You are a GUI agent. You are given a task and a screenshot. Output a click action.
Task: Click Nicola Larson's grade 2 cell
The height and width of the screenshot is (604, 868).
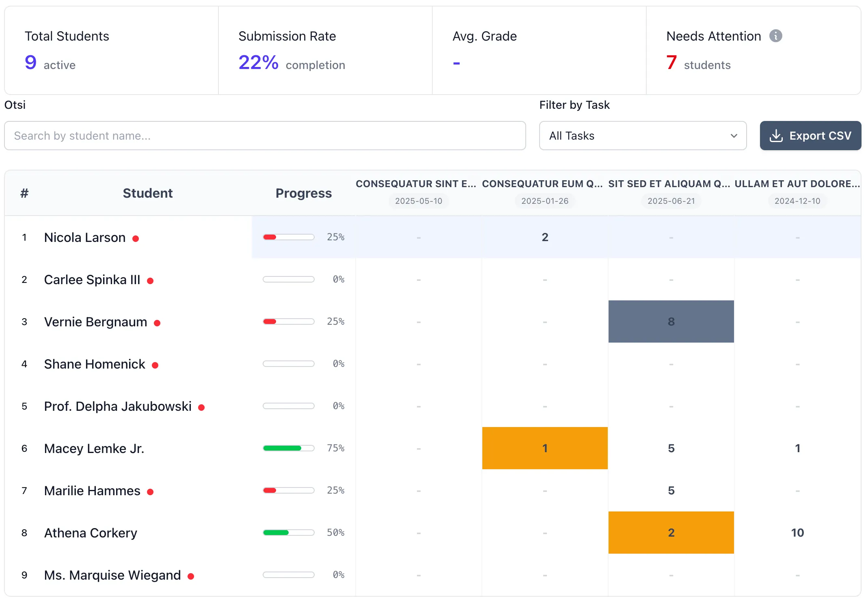pos(545,237)
